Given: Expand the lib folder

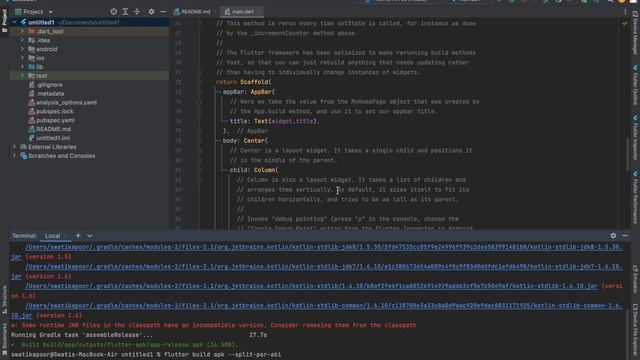Looking at the screenshot, I should click(x=22, y=67).
